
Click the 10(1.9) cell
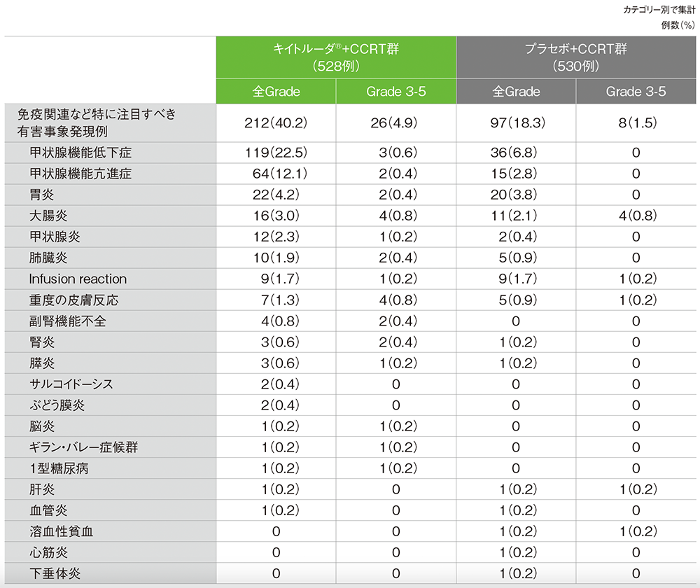pos(276,258)
